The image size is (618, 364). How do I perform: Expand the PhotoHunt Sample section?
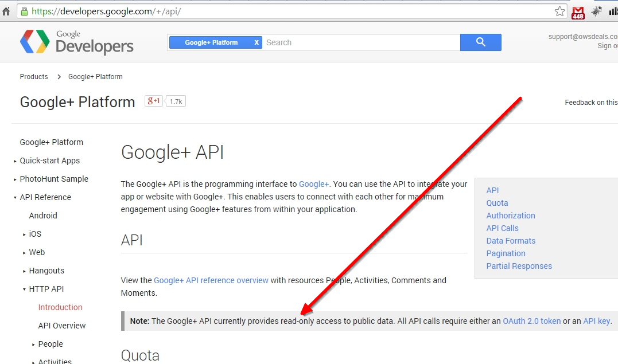pyautogui.click(x=15, y=179)
